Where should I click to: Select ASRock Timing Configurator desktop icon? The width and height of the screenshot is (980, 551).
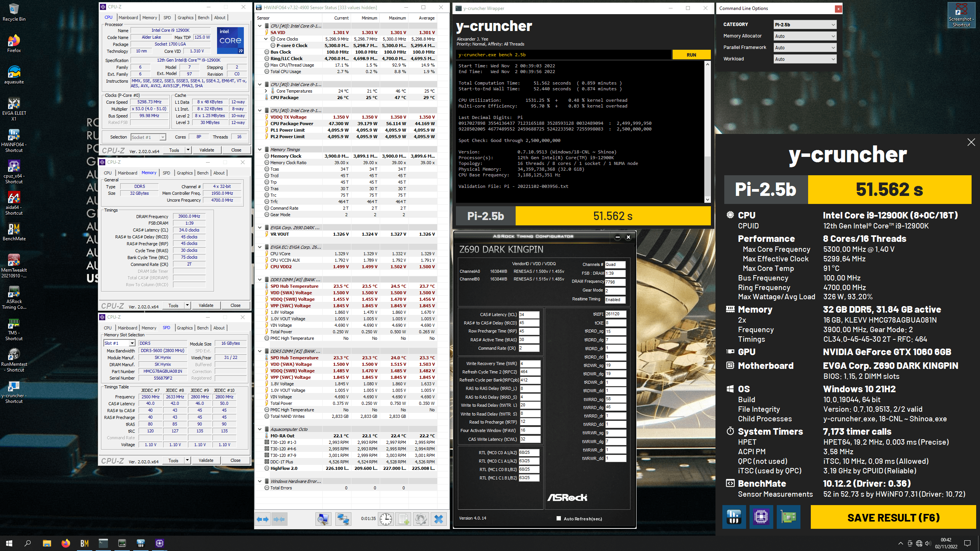tap(14, 298)
